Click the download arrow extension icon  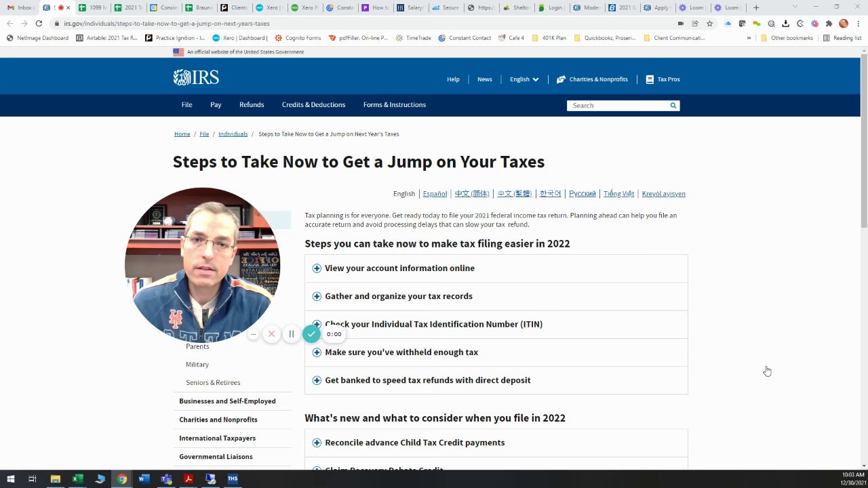(785, 24)
